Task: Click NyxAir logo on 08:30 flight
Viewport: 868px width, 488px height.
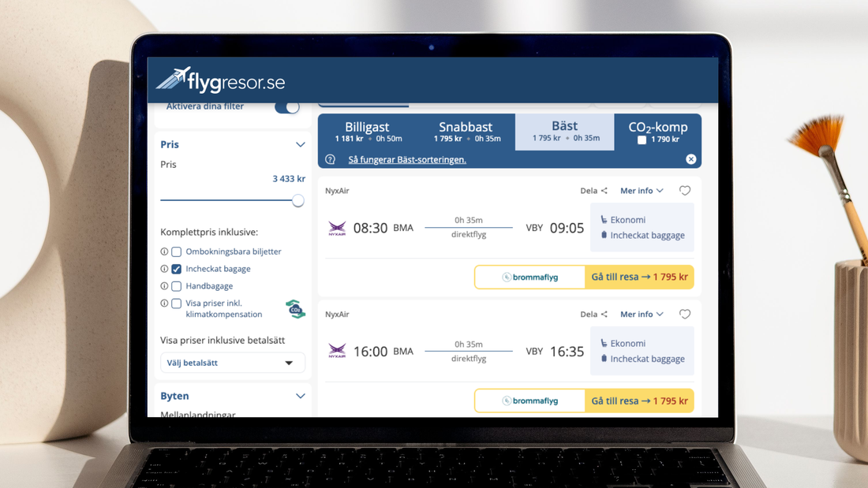Action: pyautogui.click(x=337, y=229)
